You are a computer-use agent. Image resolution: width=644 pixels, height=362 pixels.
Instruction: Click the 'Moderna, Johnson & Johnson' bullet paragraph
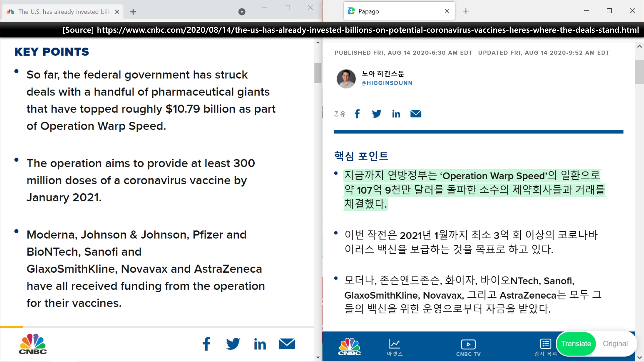[146, 269]
